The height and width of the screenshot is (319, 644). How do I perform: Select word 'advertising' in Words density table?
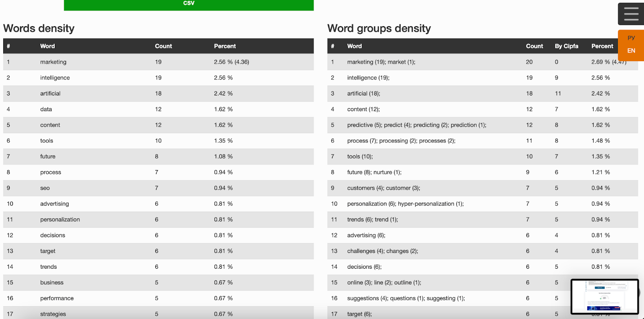[x=54, y=204]
